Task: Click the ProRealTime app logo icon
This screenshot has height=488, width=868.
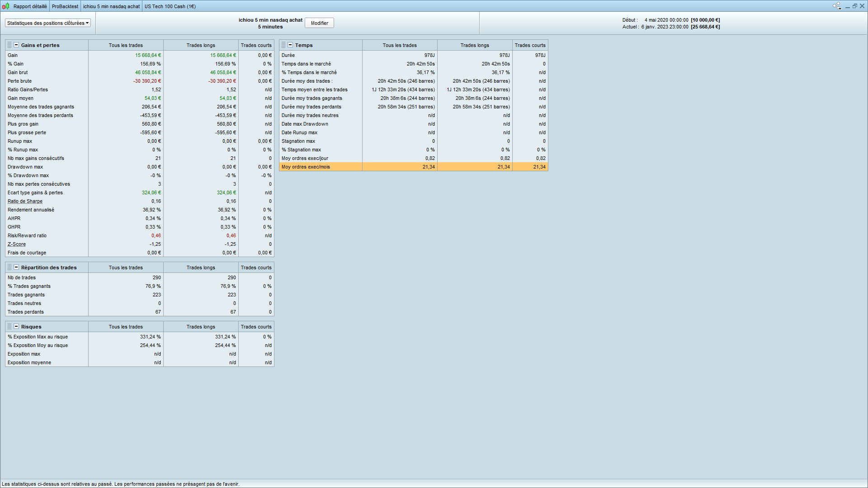Action: (5, 6)
